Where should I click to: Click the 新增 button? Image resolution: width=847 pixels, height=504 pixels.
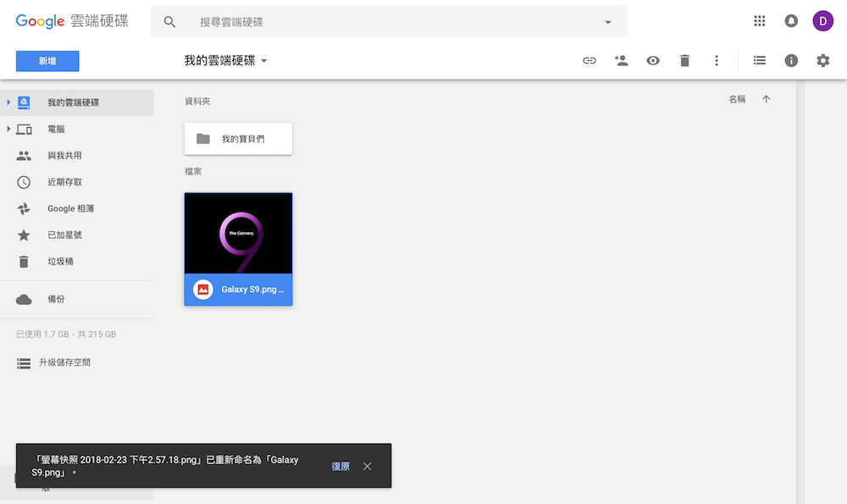[47, 60]
